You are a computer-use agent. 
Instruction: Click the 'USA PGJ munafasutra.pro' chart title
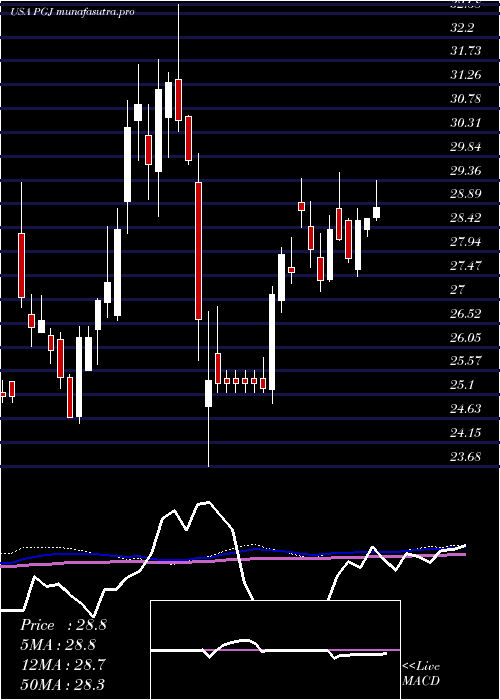click(72, 12)
